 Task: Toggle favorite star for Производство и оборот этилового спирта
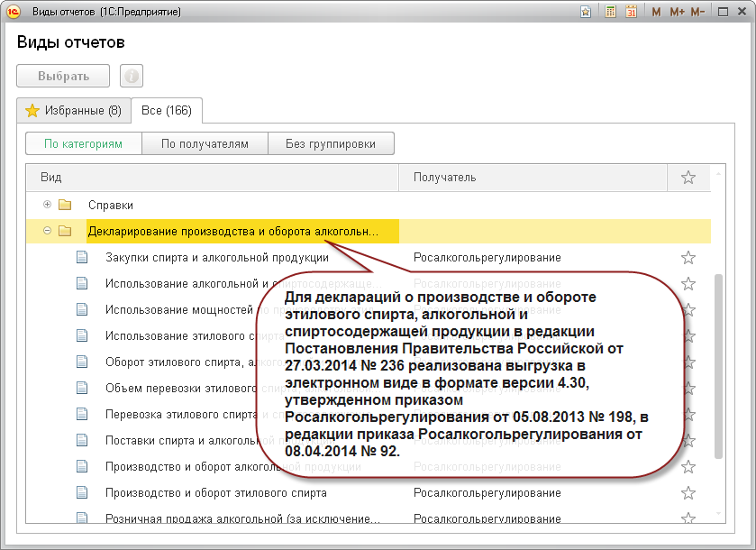pos(688,493)
